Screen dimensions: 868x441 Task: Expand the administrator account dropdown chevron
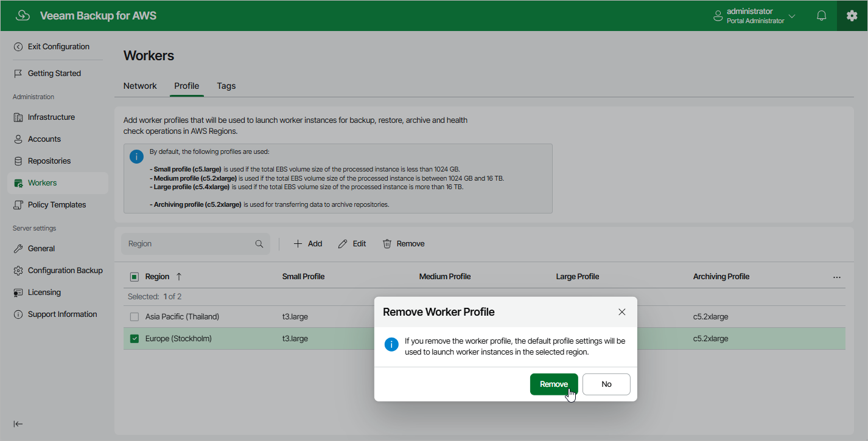(792, 16)
